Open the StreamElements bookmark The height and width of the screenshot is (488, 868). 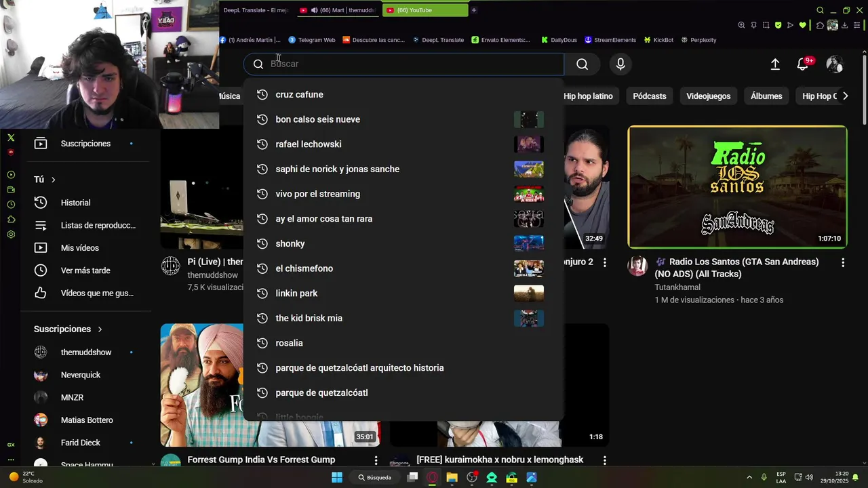click(x=610, y=40)
